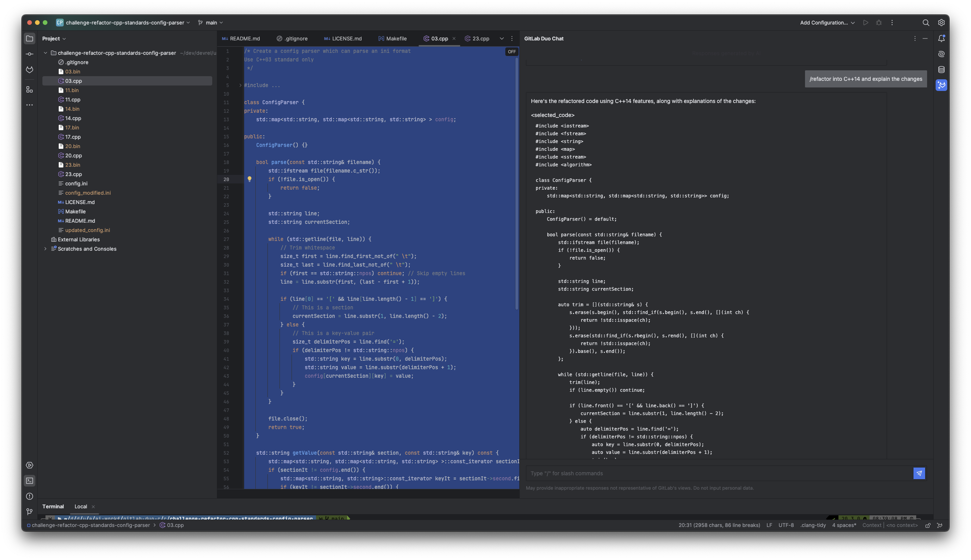Viewport: 971px width, 560px height.
Task: Focus the chat input 'Type / for slash commands'
Action: point(719,473)
